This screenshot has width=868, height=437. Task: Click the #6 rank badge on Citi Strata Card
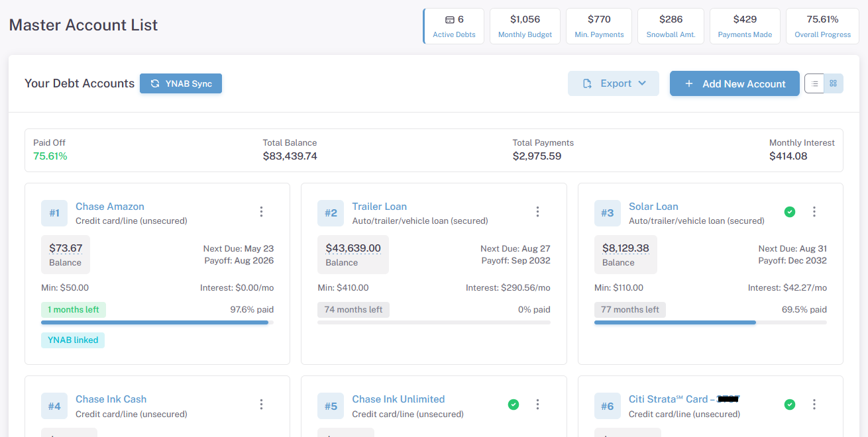pyautogui.click(x=607, y=406)
